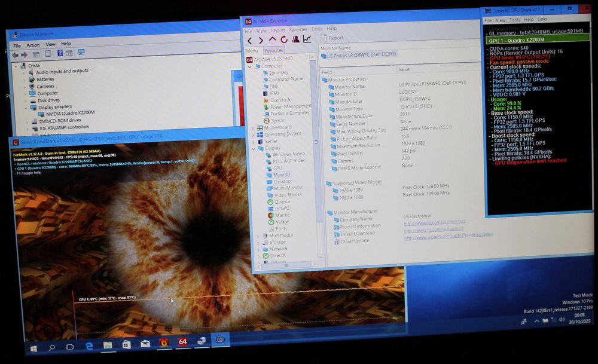Click the scan hardware monitor icon in Device Manager

point(81,52)
